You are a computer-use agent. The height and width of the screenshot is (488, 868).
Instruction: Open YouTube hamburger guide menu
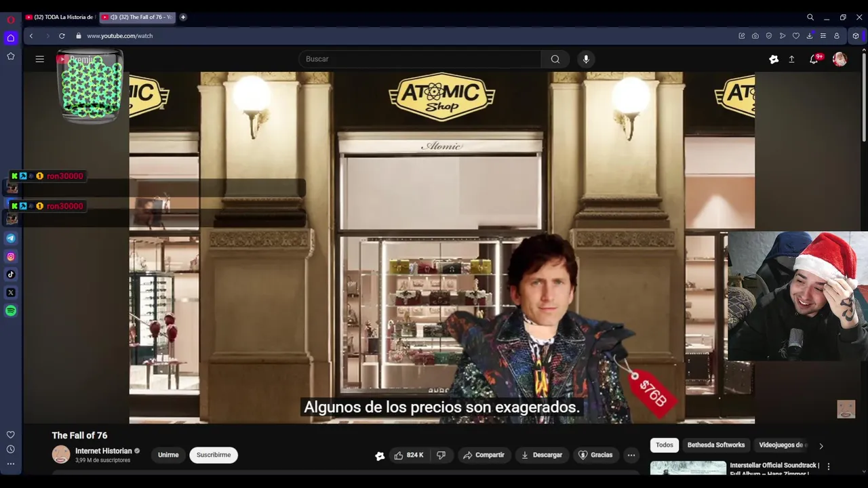click(x=40, y=59)
